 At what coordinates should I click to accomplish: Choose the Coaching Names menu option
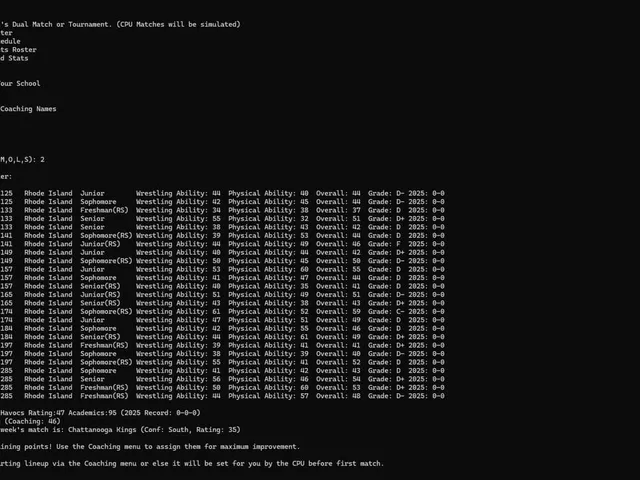[28, 109]
